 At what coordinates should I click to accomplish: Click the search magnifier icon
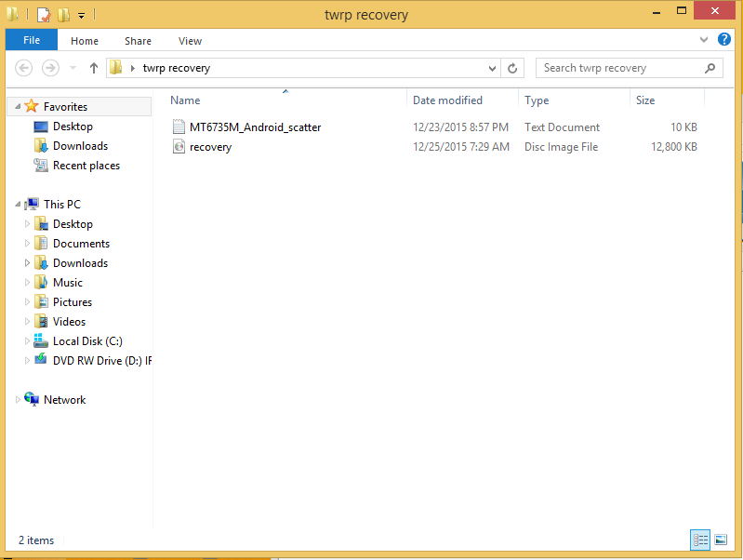tap(710, 68)
